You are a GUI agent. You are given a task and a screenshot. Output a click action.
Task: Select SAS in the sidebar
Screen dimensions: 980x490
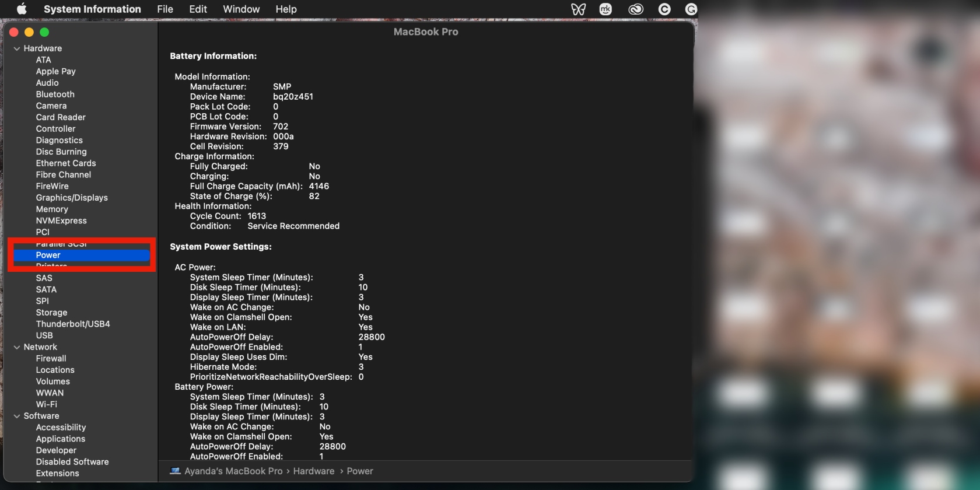click(44, 278)
